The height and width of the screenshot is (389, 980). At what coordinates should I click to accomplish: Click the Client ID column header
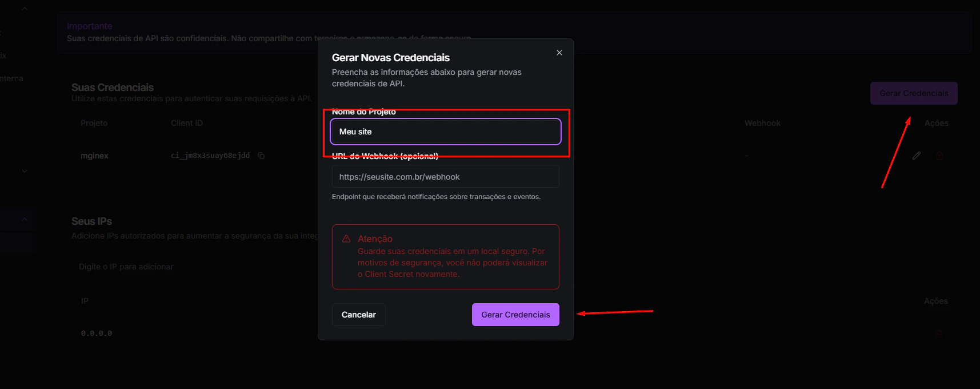[x=187, y=123]
